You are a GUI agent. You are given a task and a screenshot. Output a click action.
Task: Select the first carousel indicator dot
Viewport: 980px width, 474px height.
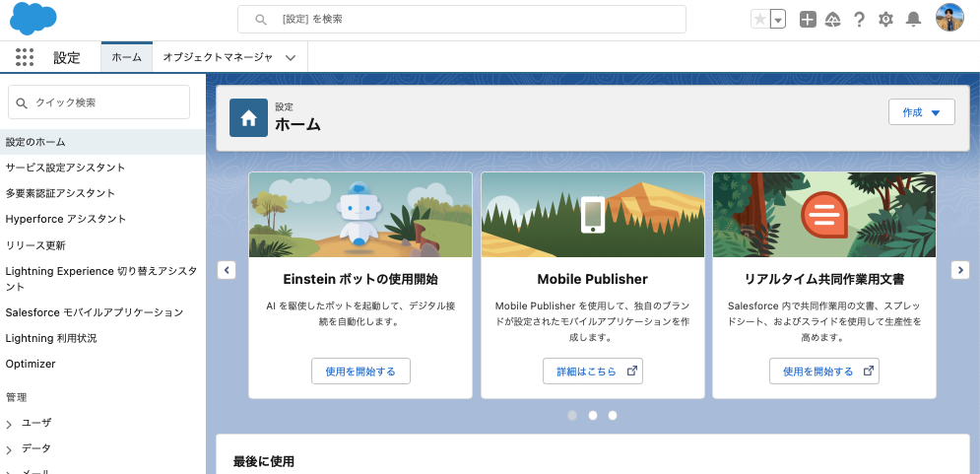[572, 415]
